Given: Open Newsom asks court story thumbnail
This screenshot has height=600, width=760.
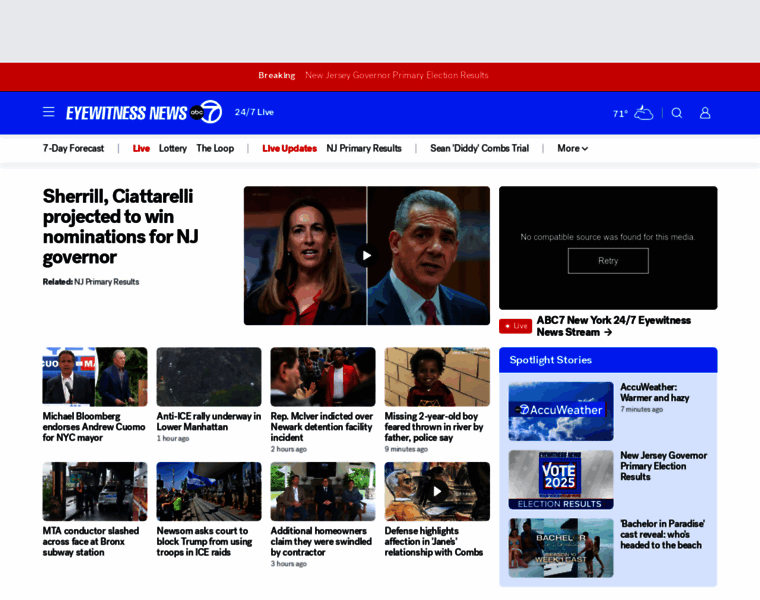Looking at the screenshot, I should point(209,491).
